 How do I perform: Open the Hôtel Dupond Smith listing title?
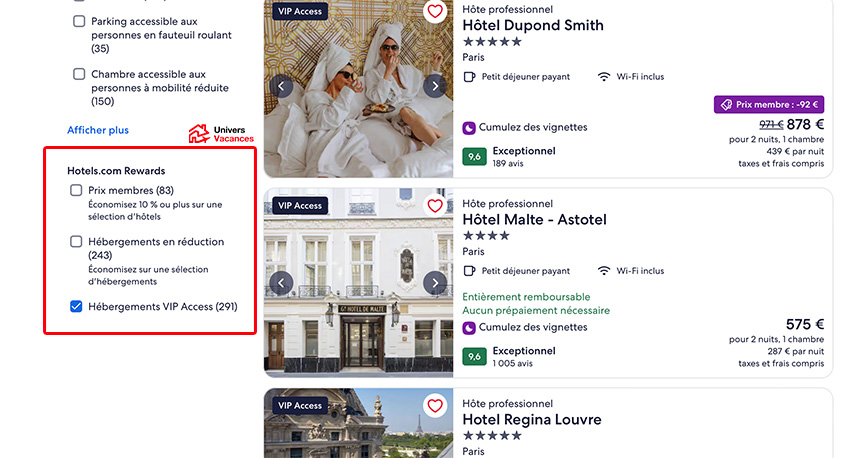click(533, 25)
